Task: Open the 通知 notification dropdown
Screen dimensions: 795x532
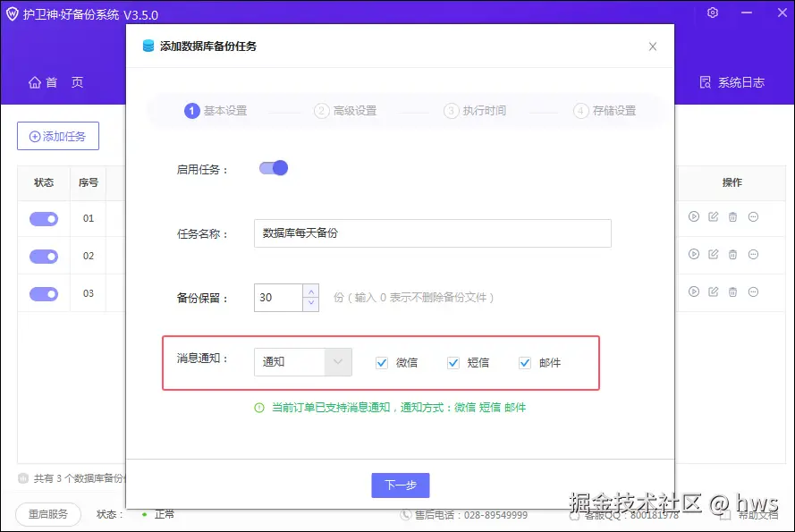Action: (x=301, y=362)
